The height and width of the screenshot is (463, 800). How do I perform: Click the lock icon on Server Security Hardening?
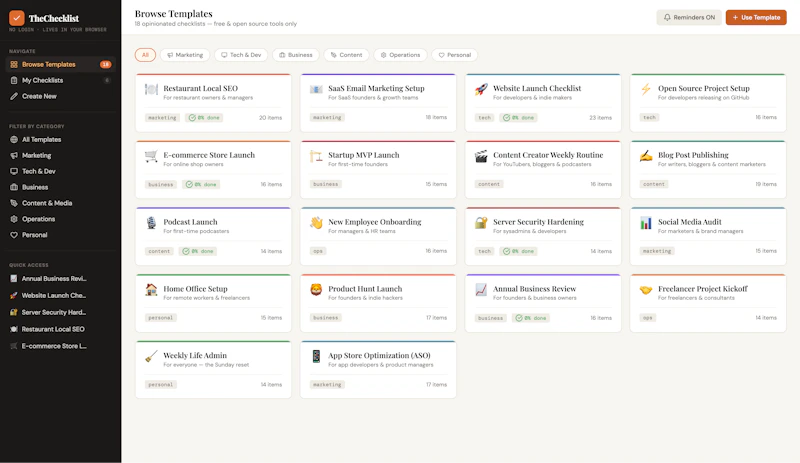pyautogui.click(x=481, y=223)
